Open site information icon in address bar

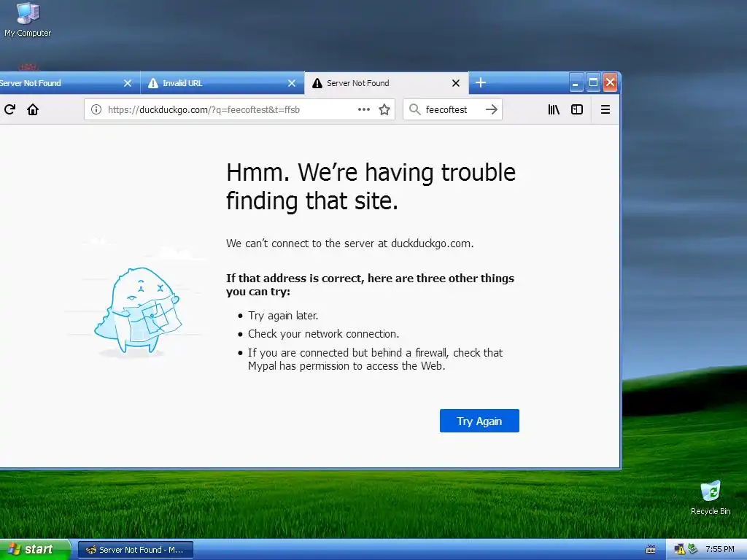96,109
